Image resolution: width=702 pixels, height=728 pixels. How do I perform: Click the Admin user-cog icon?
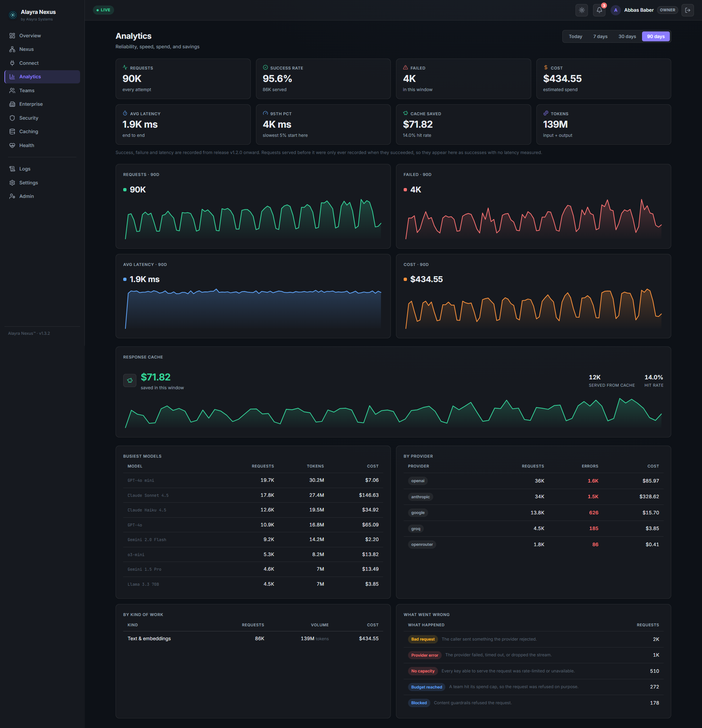(12, 196)
